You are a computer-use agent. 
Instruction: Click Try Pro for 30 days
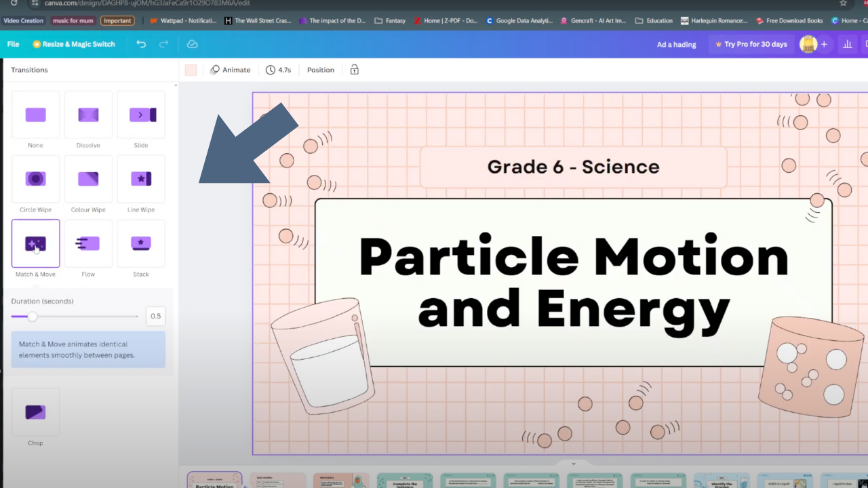click(751, 44)
